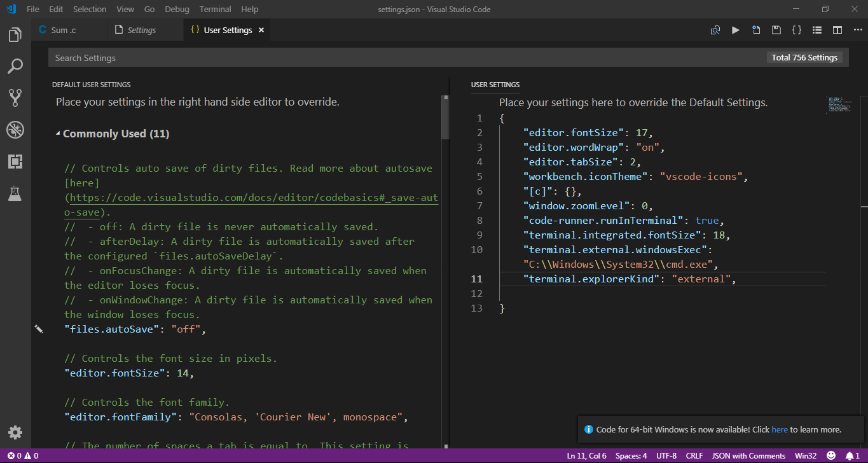This screenshot has width=868, height=463.
Task: Click the "terminal.integrated.fontSize": 18 line
Action: (x=626, y=235)
